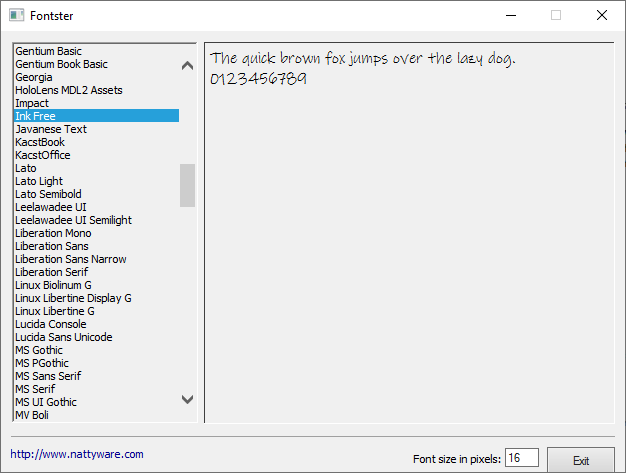Close the Fontster window

[x=602, y=16]
